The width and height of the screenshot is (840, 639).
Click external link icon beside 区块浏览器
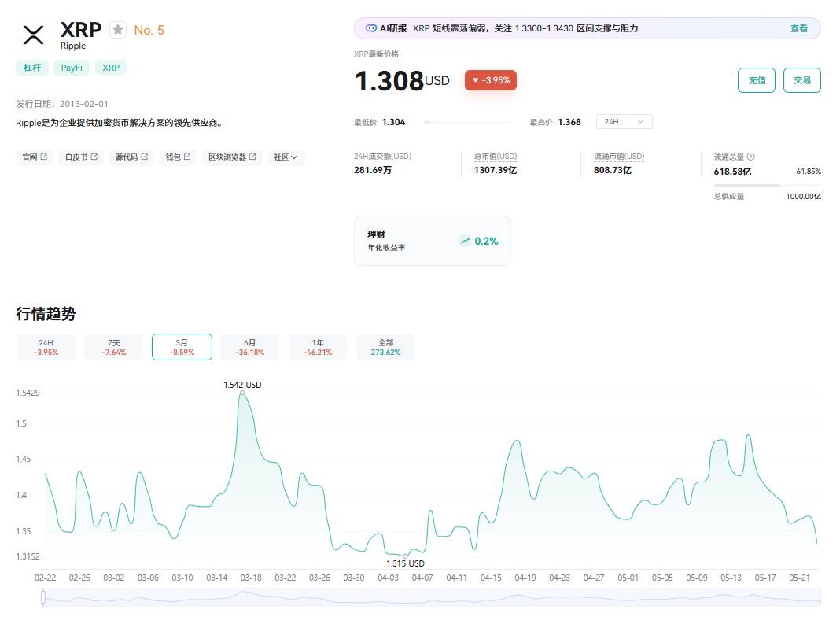click(252, 157)
